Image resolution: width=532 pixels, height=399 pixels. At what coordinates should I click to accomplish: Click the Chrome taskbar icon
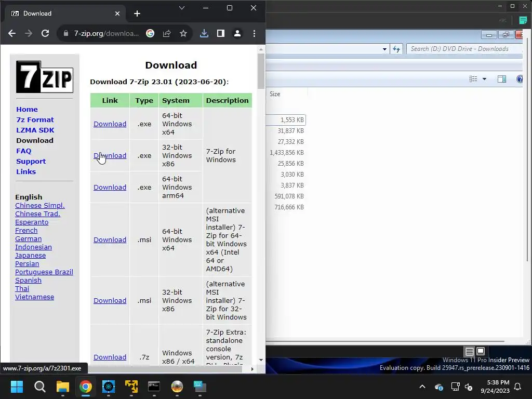(x=86, y=387)
